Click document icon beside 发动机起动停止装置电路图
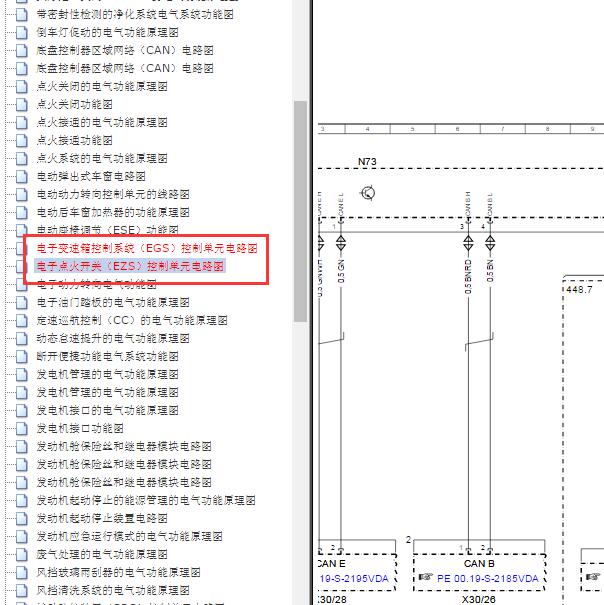This screenshot has height=605, width=604. tap(22, 519)
